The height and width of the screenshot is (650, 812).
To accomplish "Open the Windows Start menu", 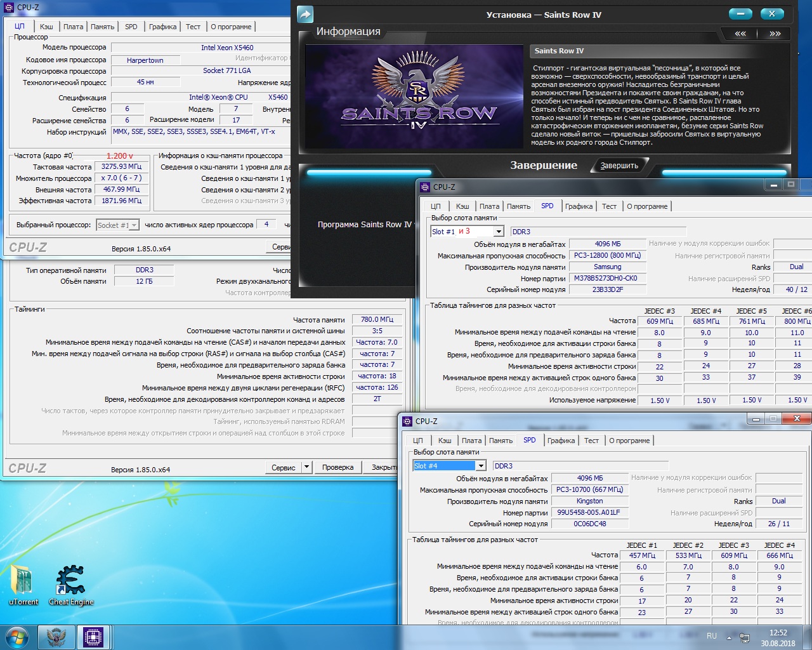I will pyautogui.click(x=17, y=637).
